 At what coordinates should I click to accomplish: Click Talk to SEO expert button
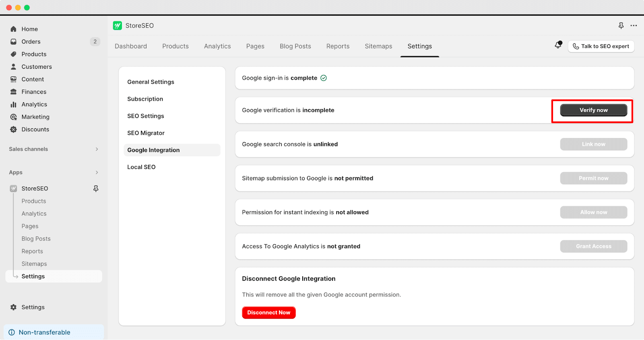[601, 46]
